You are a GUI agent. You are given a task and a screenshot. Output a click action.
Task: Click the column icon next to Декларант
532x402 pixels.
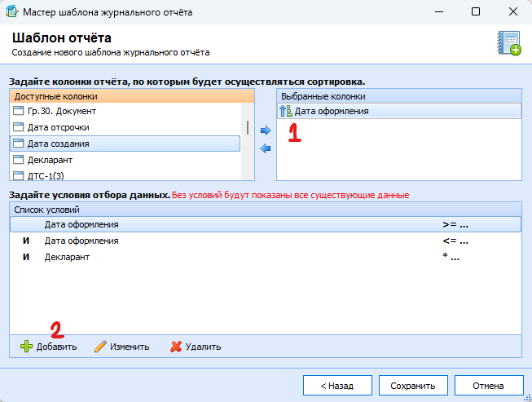(x=19, y=160)
